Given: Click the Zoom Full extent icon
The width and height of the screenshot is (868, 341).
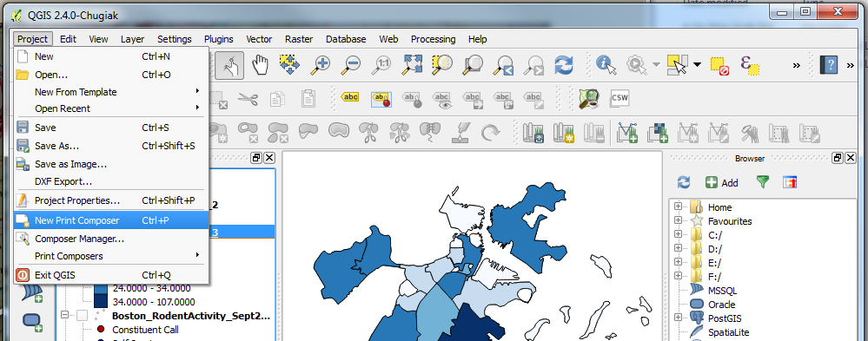Looking at the screenshot, I should [412, 65].
